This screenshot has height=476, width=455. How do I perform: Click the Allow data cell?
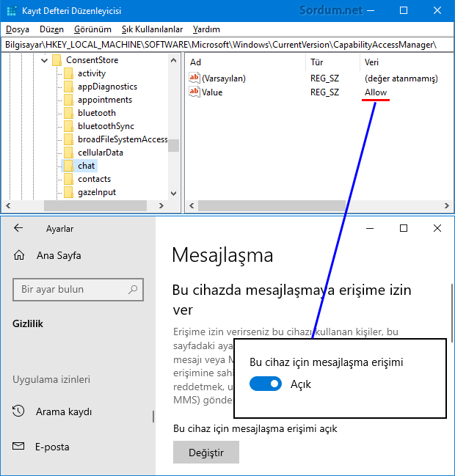tap(376, 92)
